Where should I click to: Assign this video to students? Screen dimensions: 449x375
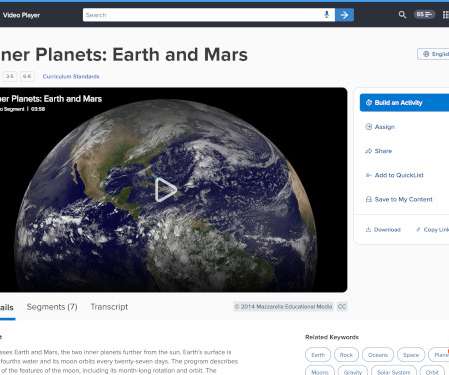380,127
